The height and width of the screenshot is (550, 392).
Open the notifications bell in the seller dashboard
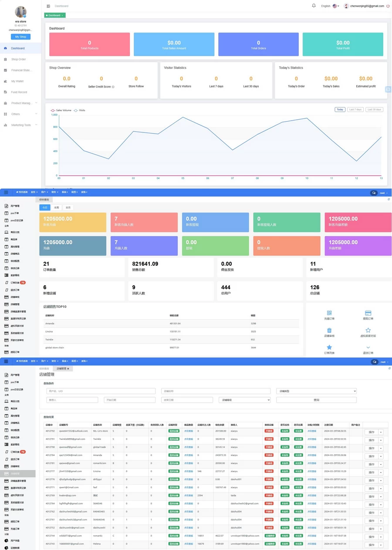(314, 6)
